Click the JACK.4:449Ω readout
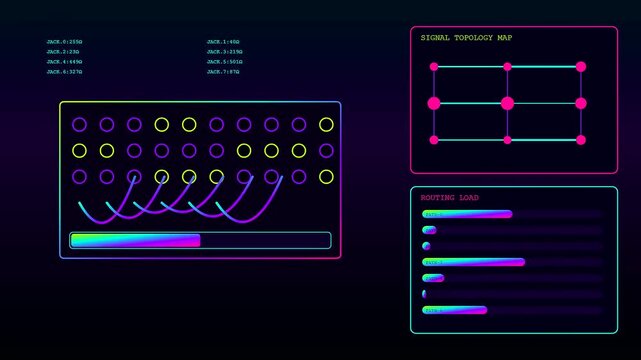Image resolution: width=641 pixels, height=360 pixels. tap(64, 62)
